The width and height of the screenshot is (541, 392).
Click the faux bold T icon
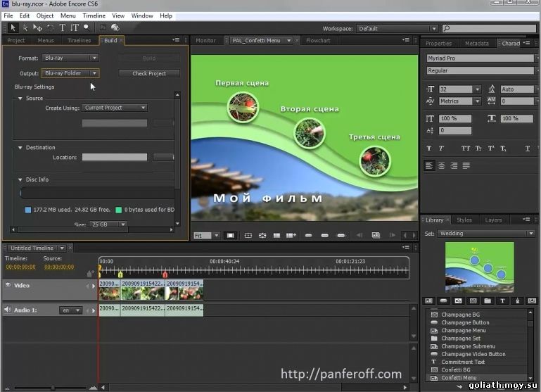pos(430,148)
